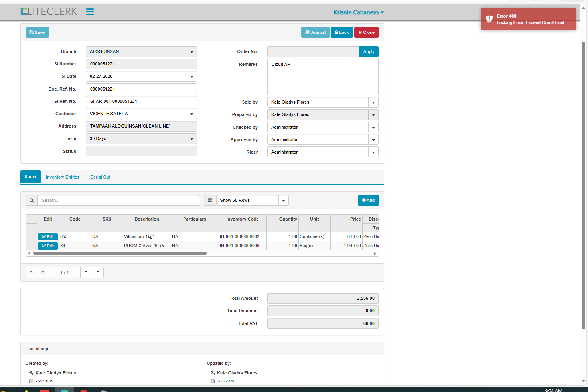This screenshot has height=392, width=588.
Task: Switch to the Serial Out tab
Action: point(100,177)
